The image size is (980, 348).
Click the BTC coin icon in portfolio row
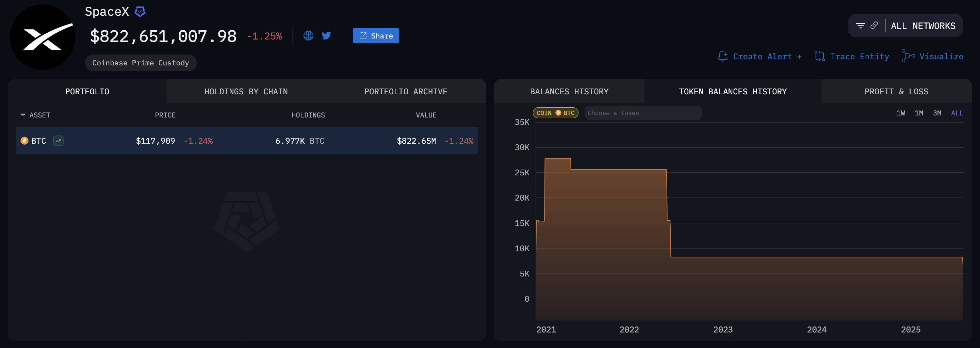click(24, 141)
